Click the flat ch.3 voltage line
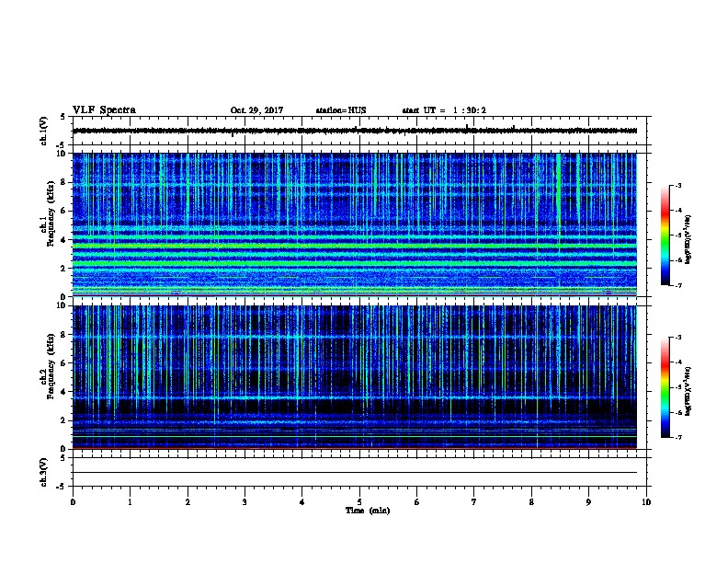The image size is (728, 563). point(355,473)
